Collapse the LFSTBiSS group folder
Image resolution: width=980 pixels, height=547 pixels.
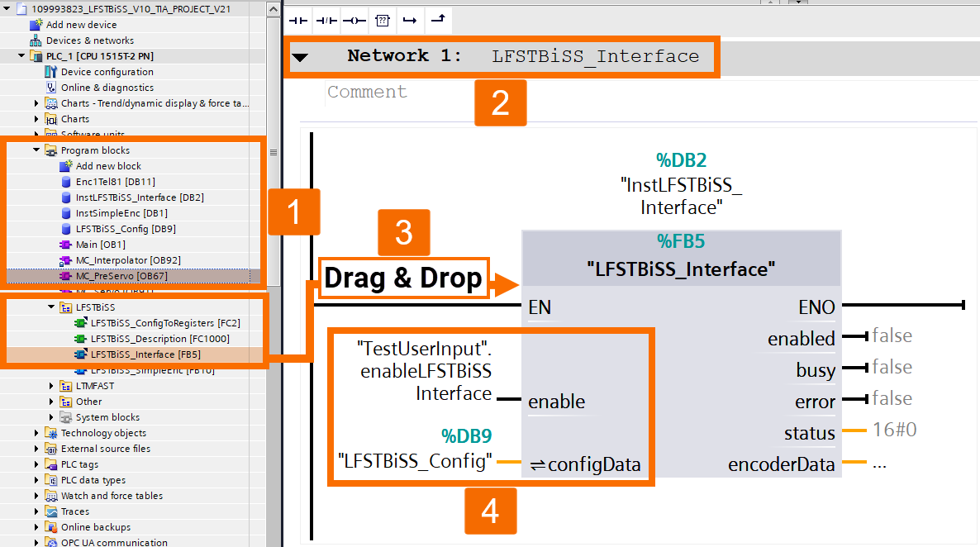coord(51,307)
